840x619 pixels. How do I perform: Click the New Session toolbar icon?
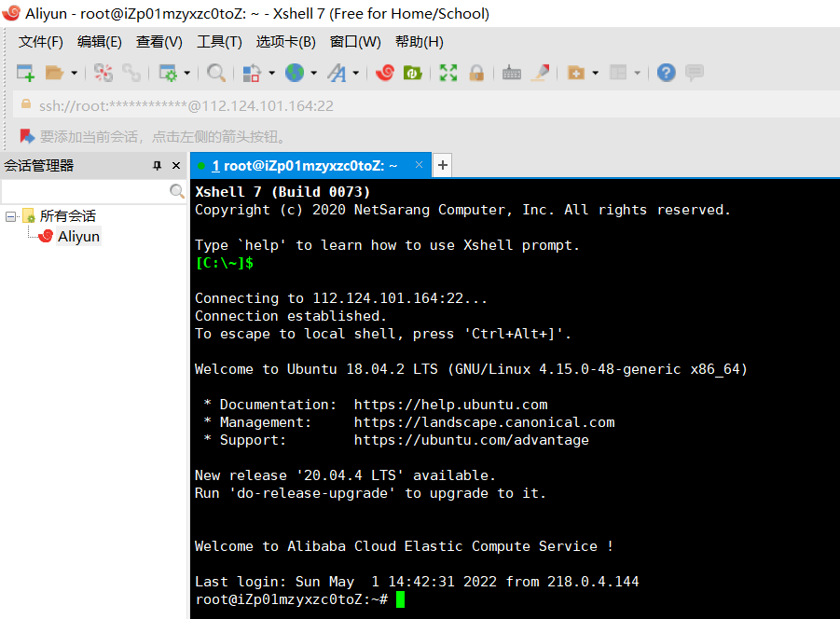(25, 73)
